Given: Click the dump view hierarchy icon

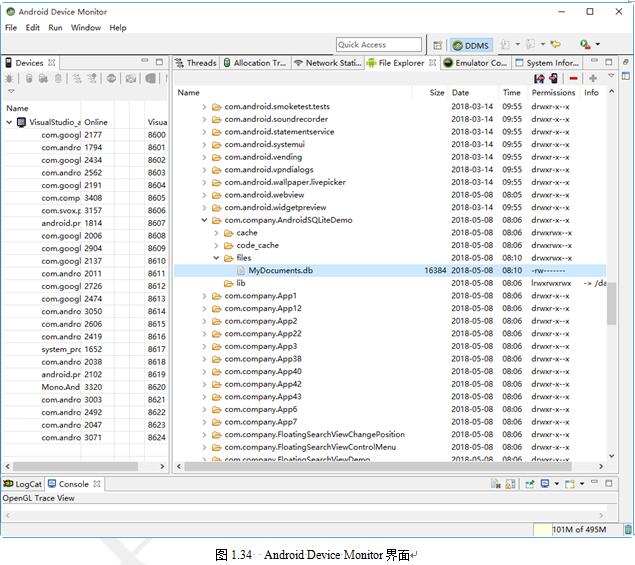Looking at the screenshot, I should (150, 78).
